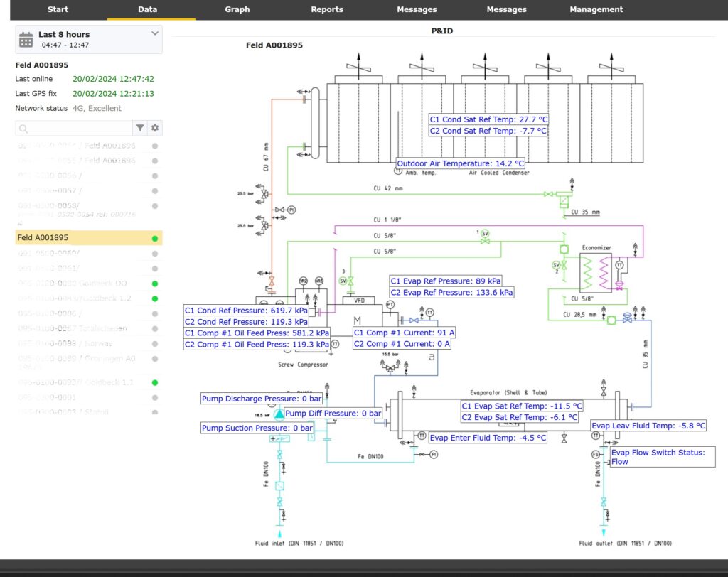Click C2 Cond Ref Pressure: 119.3 kPa label
The image size is (728, 577).
click(246, 322)
